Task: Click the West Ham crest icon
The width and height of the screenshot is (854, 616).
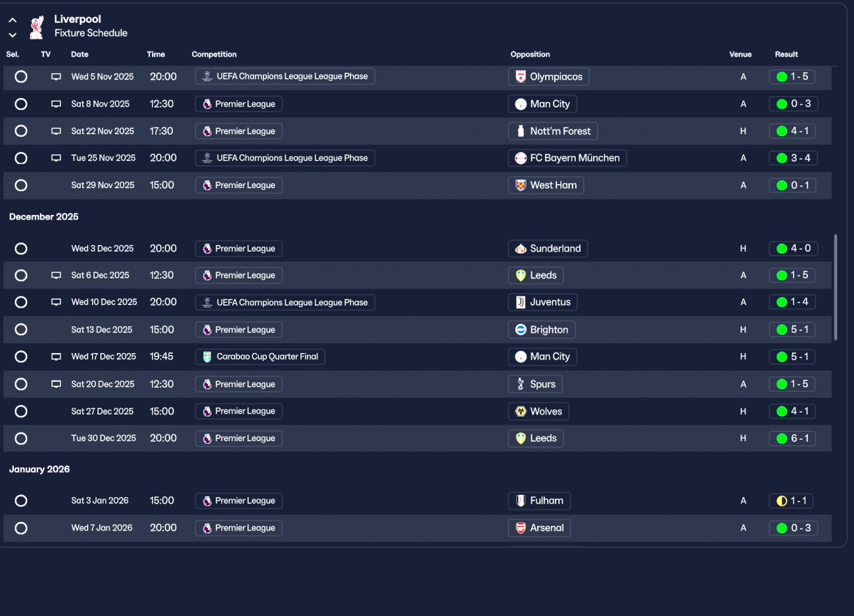Action: (x=521, y=185)
